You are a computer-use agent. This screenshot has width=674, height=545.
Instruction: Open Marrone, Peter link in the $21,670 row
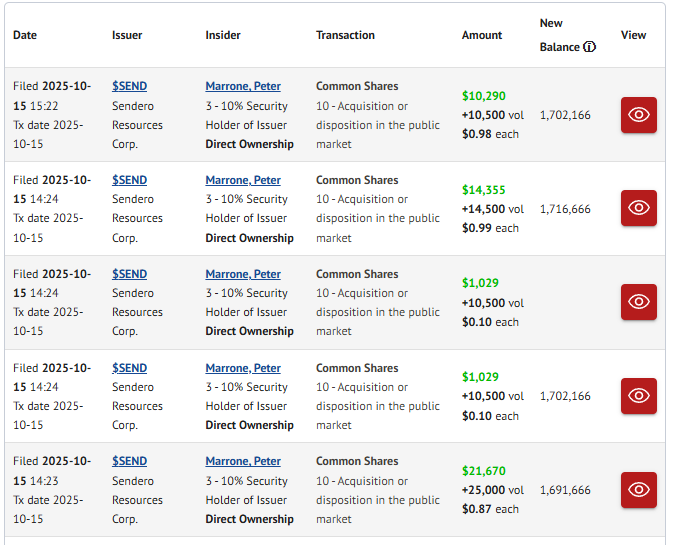click(x=243, y=461)
